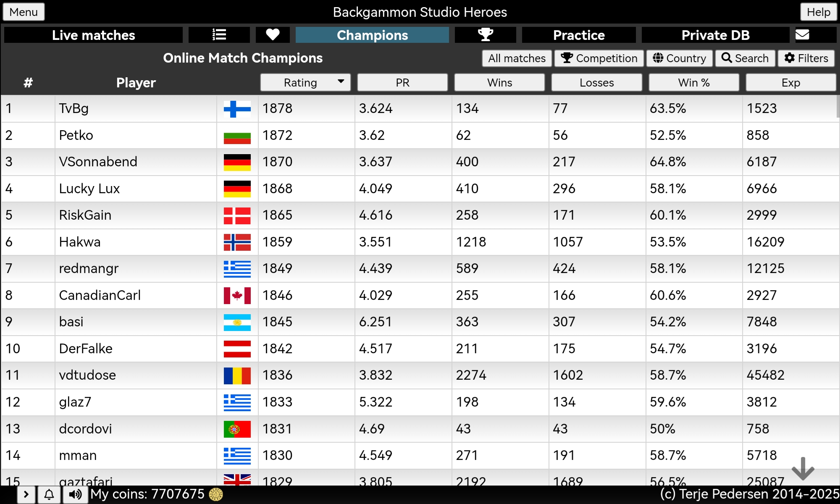Image resolution: width=840 pixels, height=504 pixels.
Task: Select player mman
Action: pyautogui.click(x=78, y=456)
